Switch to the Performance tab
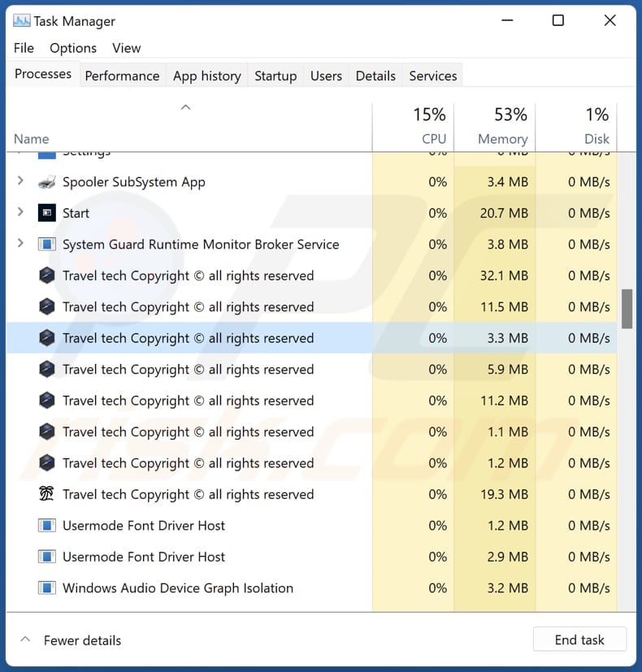This screenshot has height=672, width=642. pos(122,76)
